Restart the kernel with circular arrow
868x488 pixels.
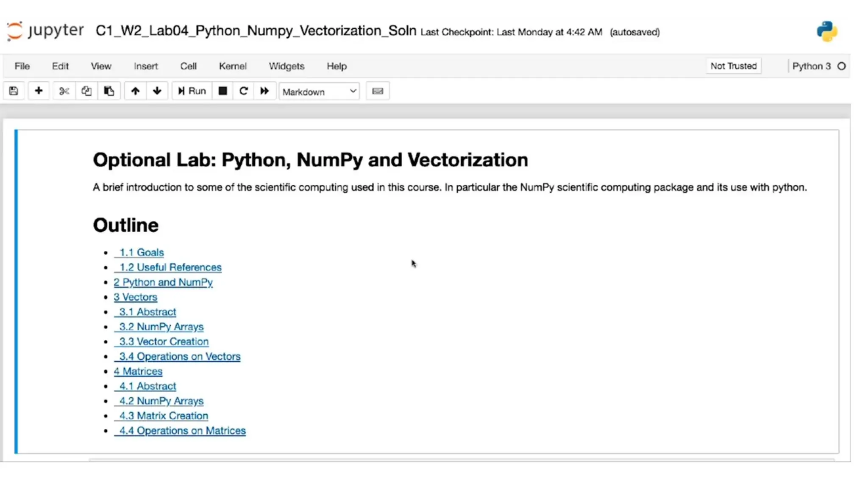[243, 91]
